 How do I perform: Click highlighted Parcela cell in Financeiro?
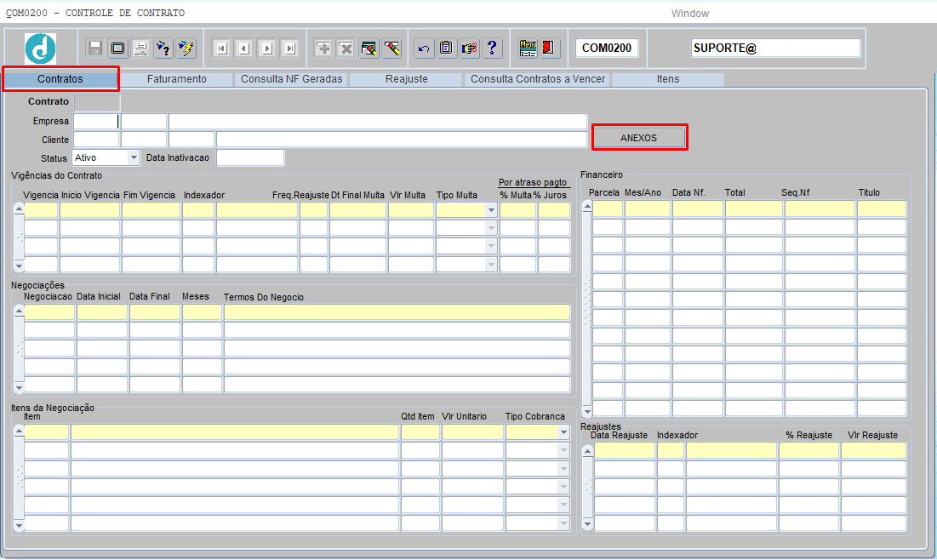607,208
